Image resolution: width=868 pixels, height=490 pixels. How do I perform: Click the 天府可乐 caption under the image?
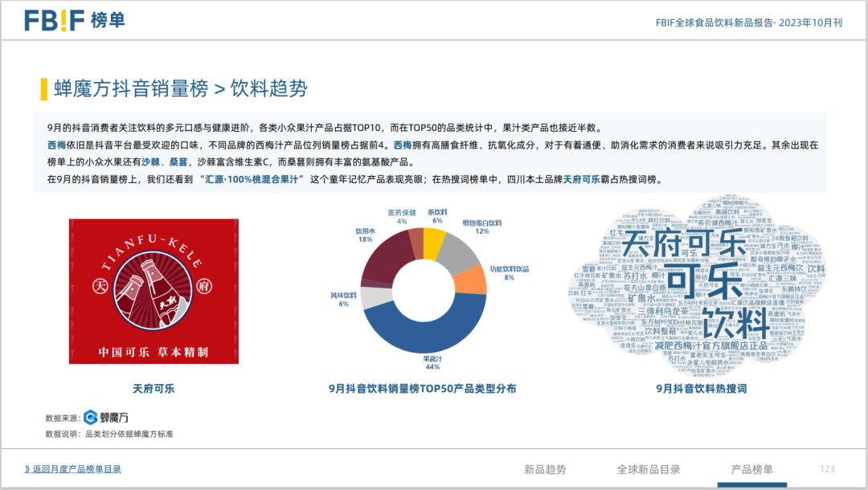point(154,389)
